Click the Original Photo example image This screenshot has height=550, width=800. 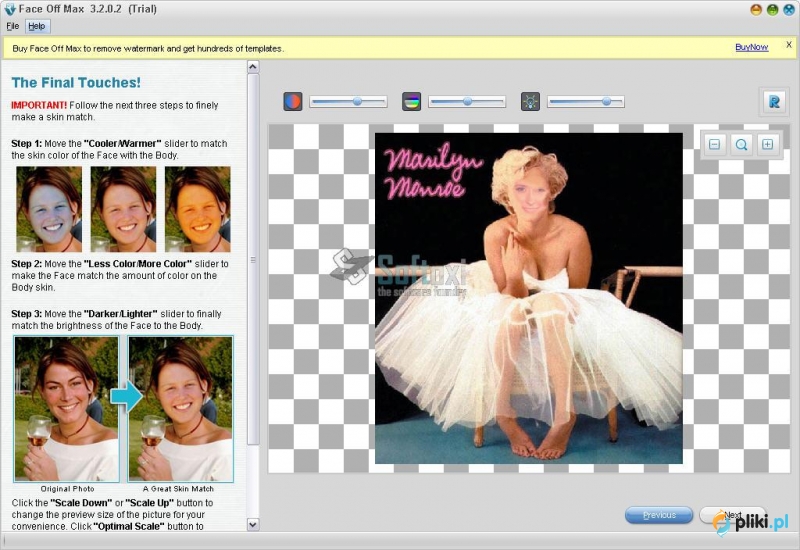tap(66, 409)
